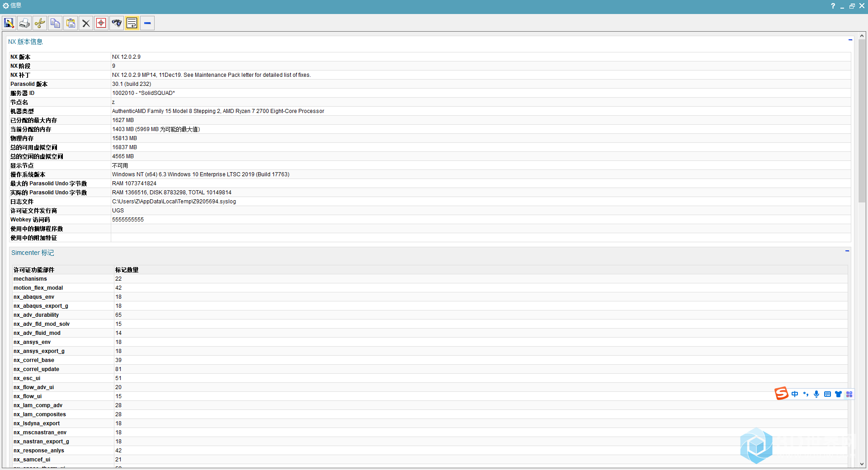Click the black X delete icon
The height and width of the screenshot is (470, 868).
point(86,23)
